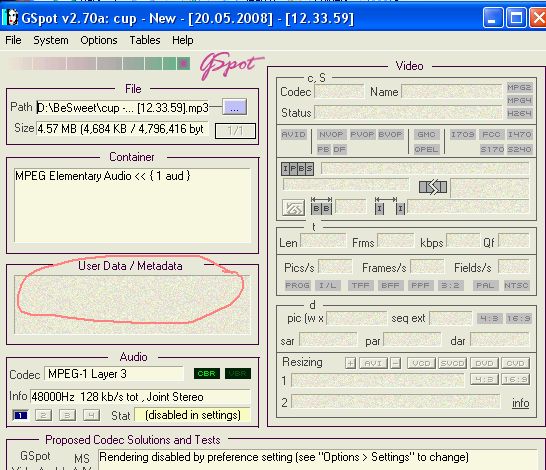Click the DVD resizing preset button

[484, 363]
